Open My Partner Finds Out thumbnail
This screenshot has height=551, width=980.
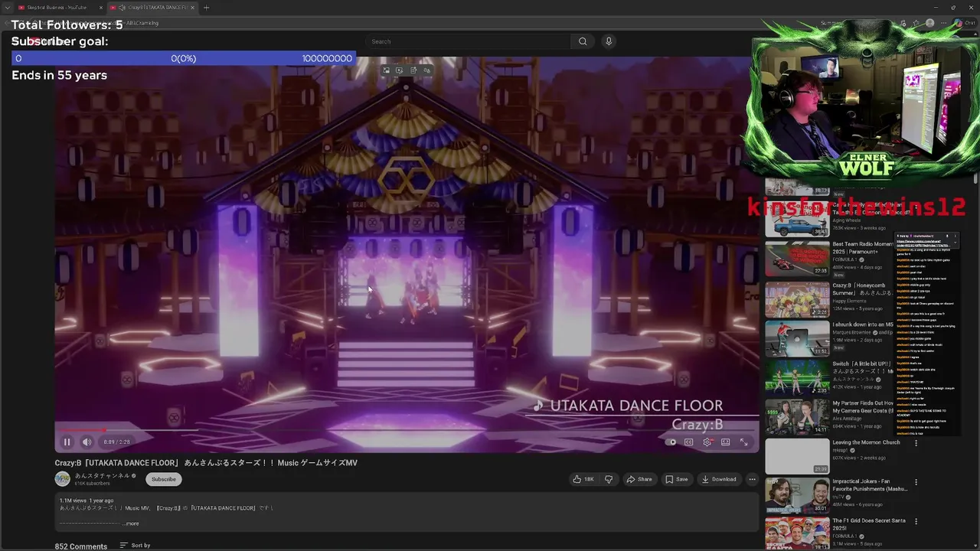tap(797, 416)
